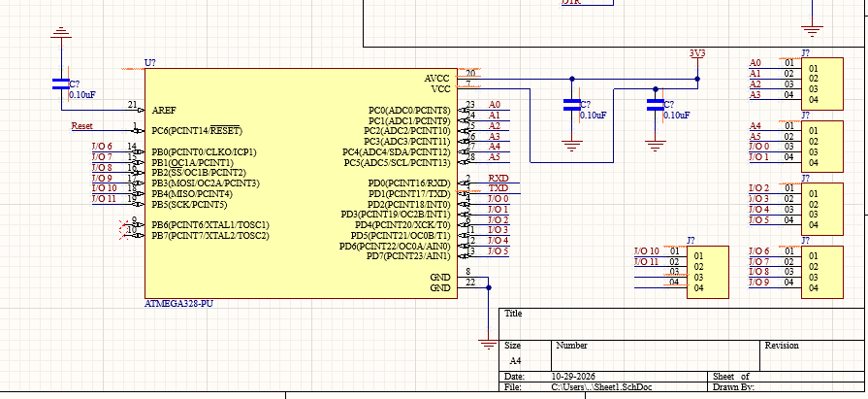Select the I/O 9 label on the bottom-right connector

759,283
